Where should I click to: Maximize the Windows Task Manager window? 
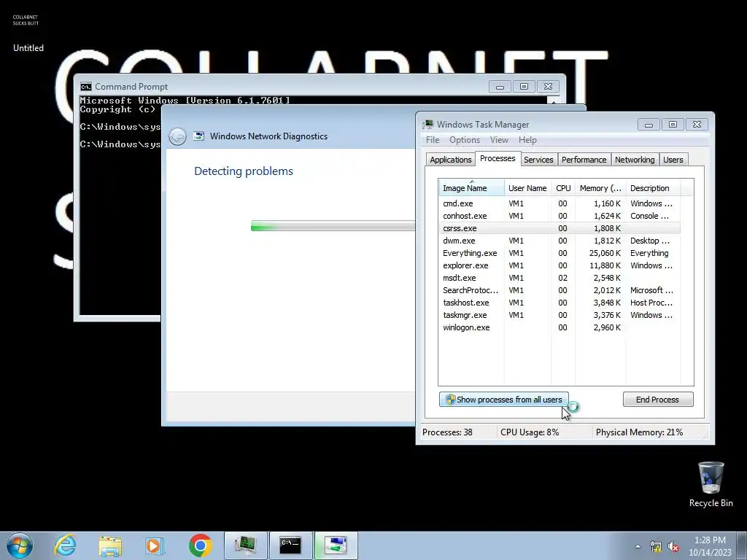click(673, 125)
